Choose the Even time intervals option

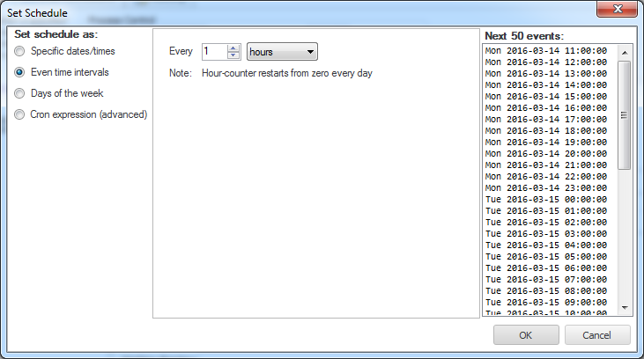pos(19,72)
